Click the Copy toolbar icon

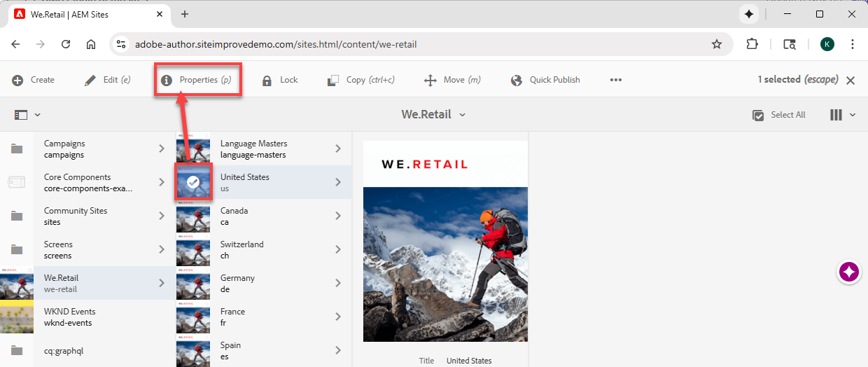tap(333, 81)
